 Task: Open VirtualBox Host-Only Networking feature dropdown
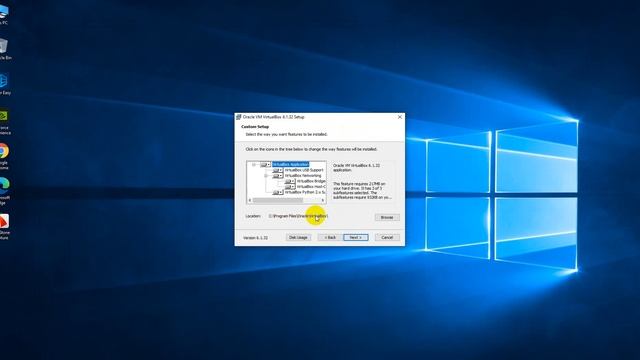tap(290, 187)
